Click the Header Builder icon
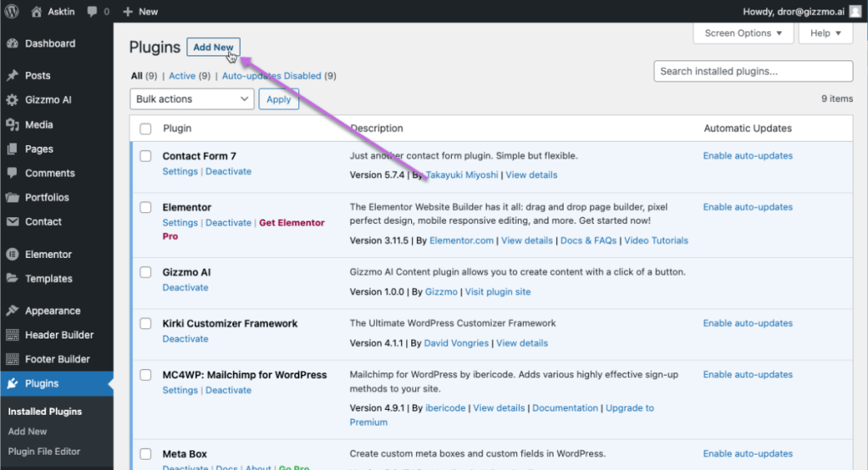868x470 pixels. point(12,335)
